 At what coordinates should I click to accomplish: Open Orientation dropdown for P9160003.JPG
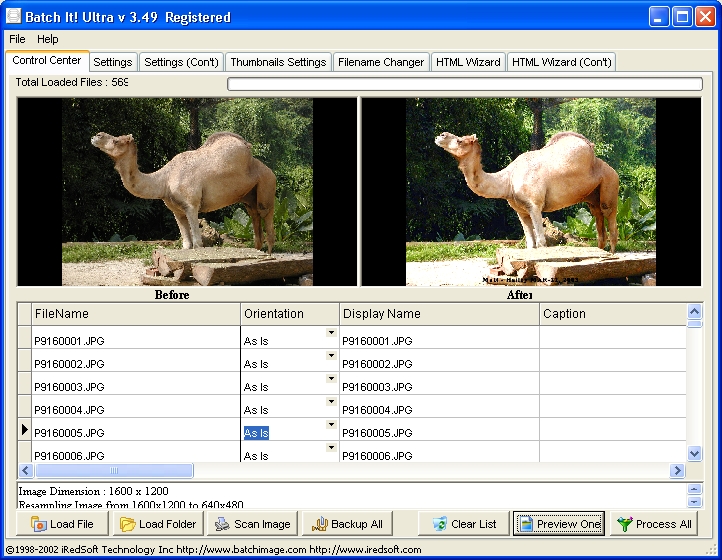click(x=331, y=379)
